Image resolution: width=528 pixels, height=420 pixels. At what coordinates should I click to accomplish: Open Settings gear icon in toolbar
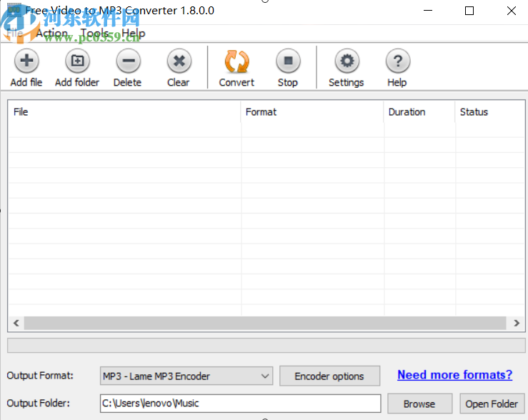click(347, 61)
